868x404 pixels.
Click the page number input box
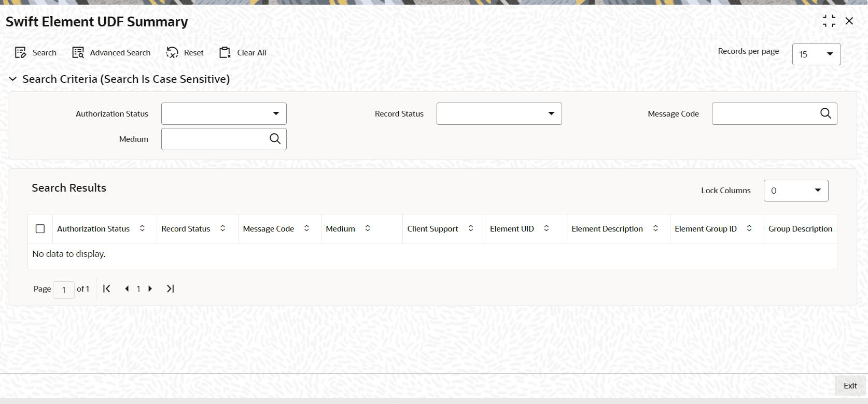coord(64,290)
